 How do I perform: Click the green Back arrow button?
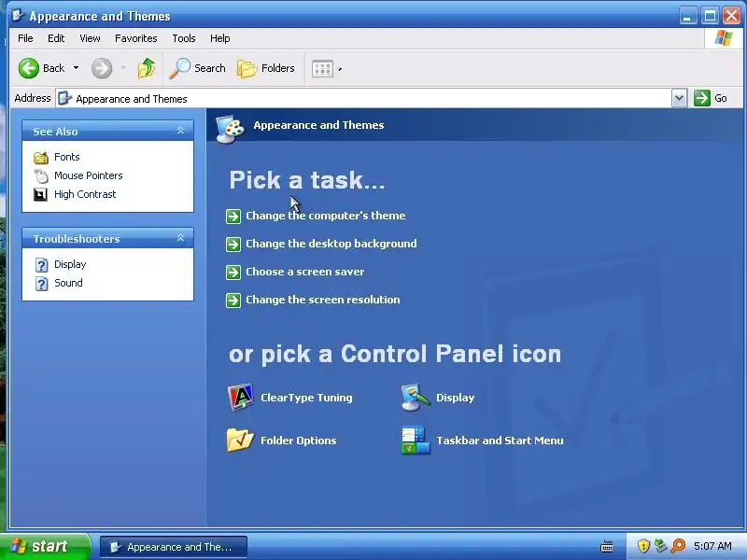coord(29,68)
